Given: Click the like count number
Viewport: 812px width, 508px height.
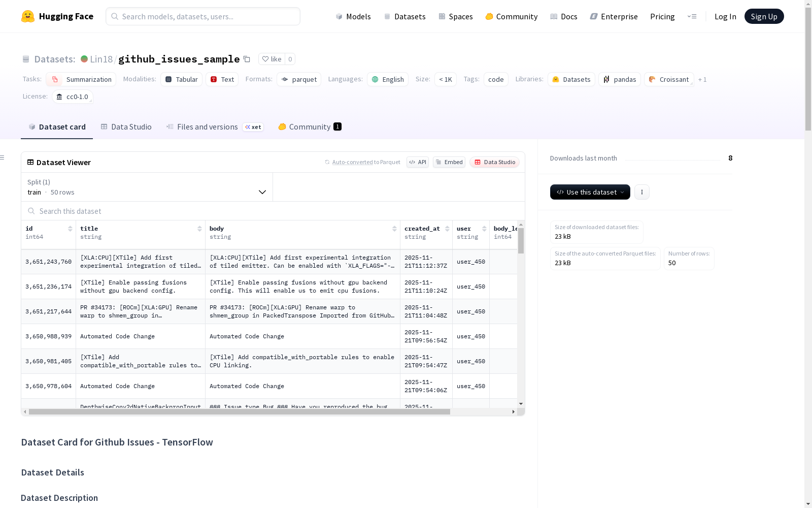Looking at the screenshot, I should [290, 59].
